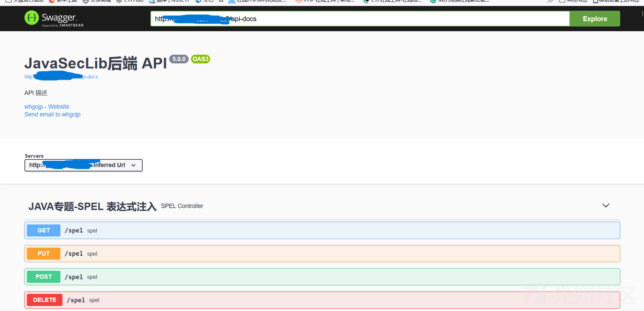Expand the GET /spel operation

[x=322, y=230]
